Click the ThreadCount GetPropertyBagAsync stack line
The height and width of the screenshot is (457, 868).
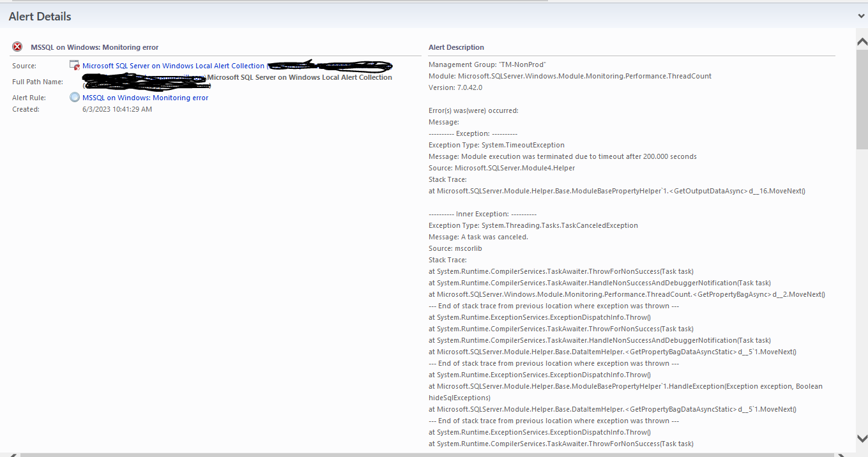pos(627,294)
